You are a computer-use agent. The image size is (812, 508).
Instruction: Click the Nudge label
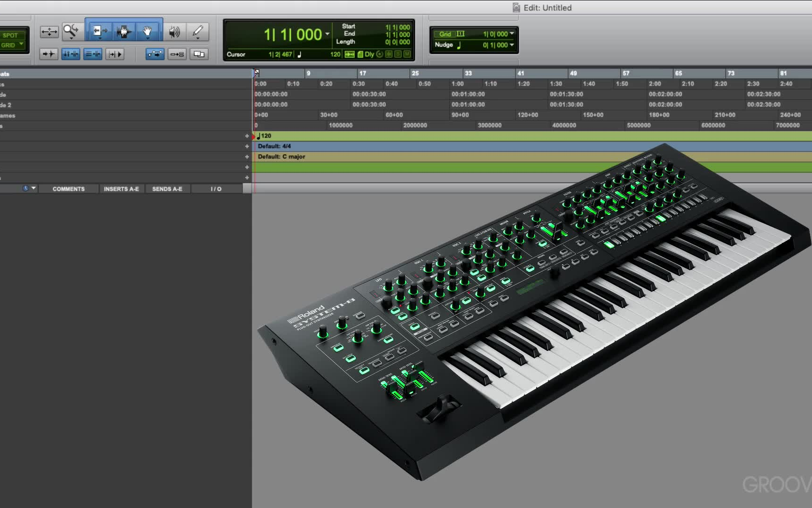(x=444, y=45)
